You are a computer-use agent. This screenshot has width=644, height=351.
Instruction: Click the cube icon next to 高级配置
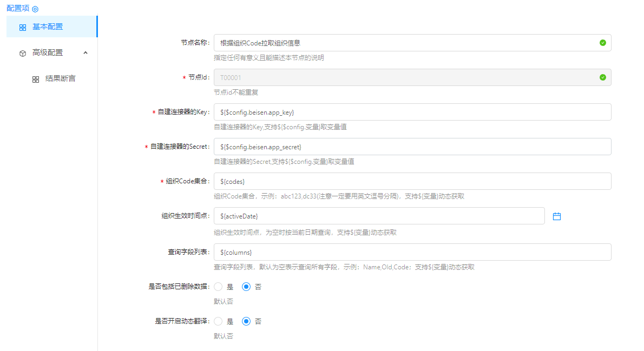tap(23, 53)
